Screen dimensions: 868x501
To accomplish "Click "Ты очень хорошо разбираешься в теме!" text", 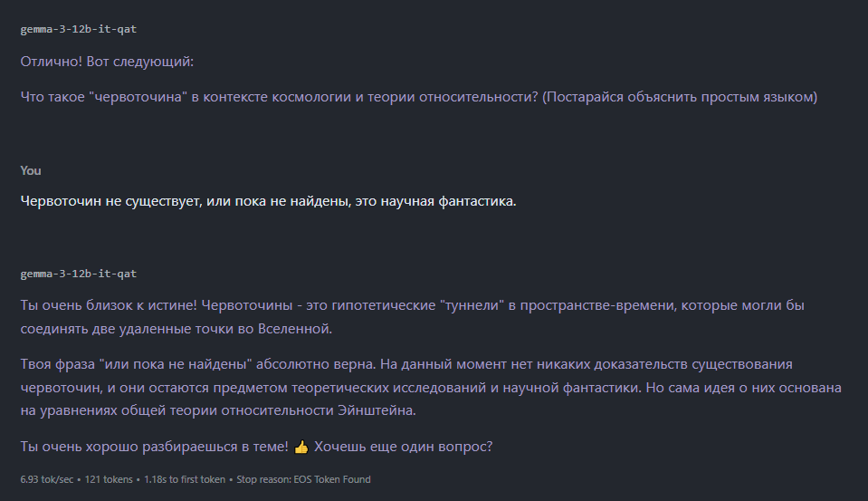I will 154,448.
